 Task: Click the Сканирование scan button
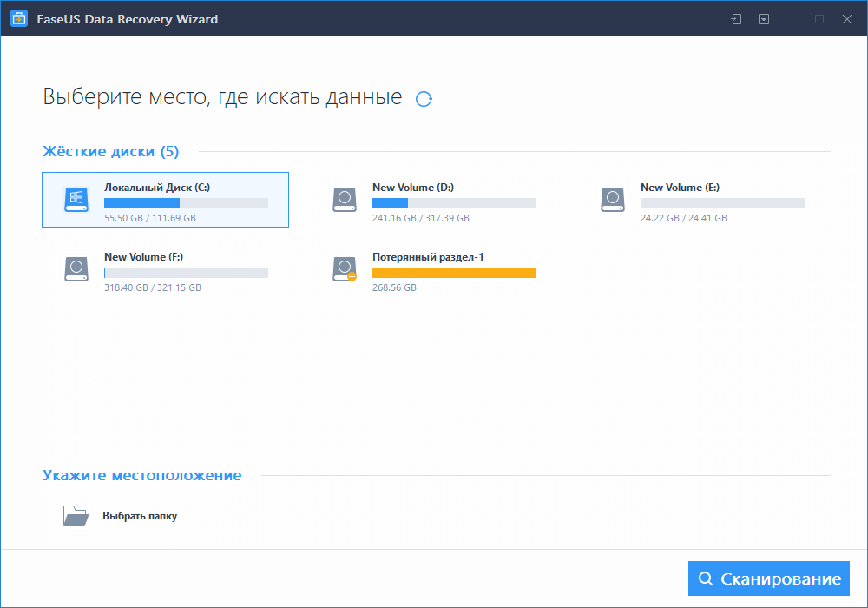click(768, 578)
